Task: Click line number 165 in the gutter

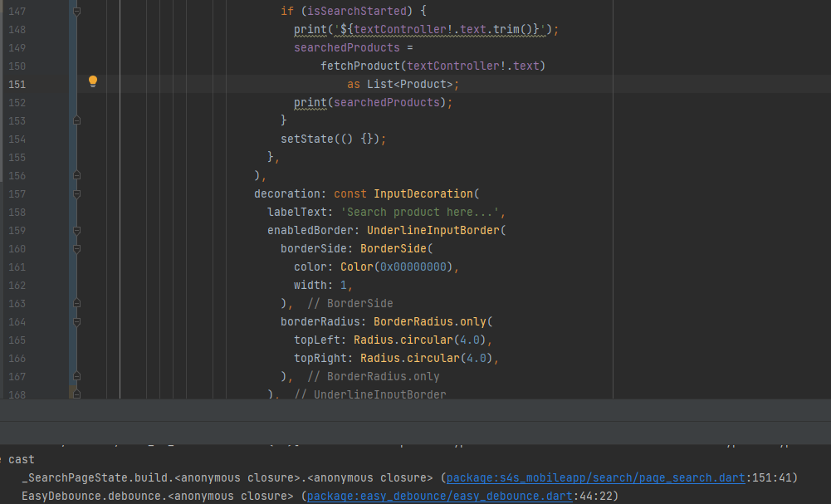Action: point(17,340)
